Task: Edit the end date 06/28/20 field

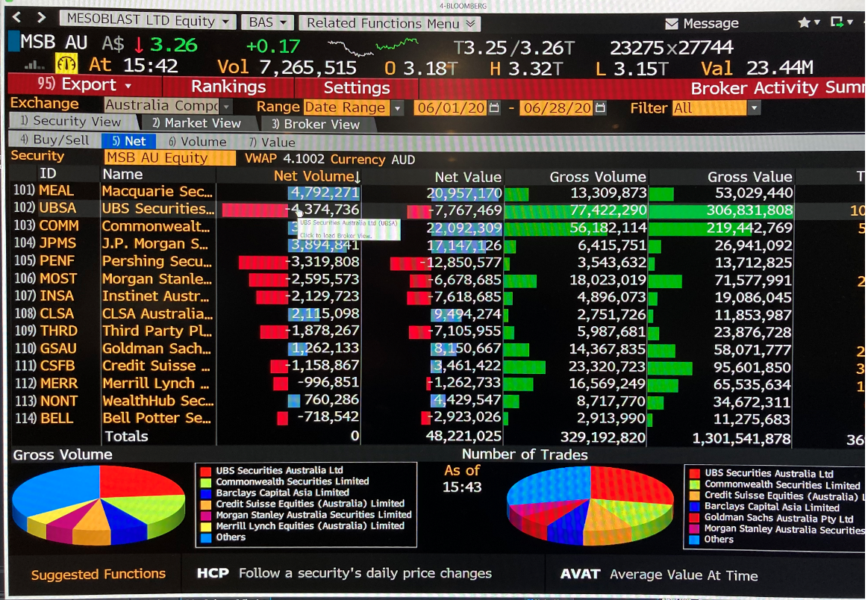Action: click(x=556, y=107)
